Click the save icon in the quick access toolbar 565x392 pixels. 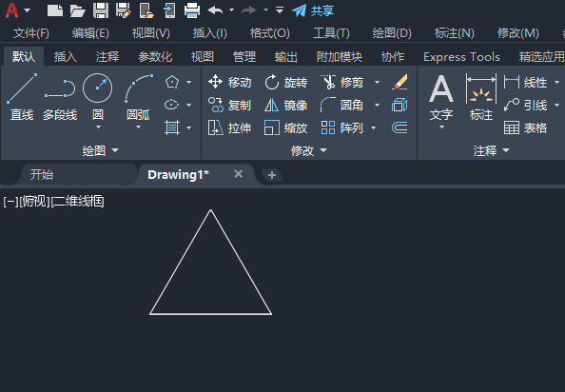(101, 10)
